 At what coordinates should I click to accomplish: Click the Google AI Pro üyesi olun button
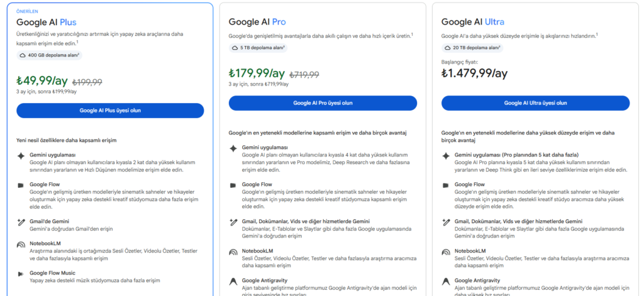click(323, 103)
